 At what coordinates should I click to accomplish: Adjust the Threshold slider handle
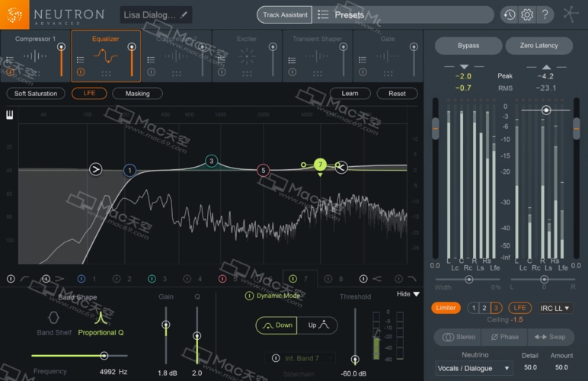pyautogui.click(x=355, y=359)
